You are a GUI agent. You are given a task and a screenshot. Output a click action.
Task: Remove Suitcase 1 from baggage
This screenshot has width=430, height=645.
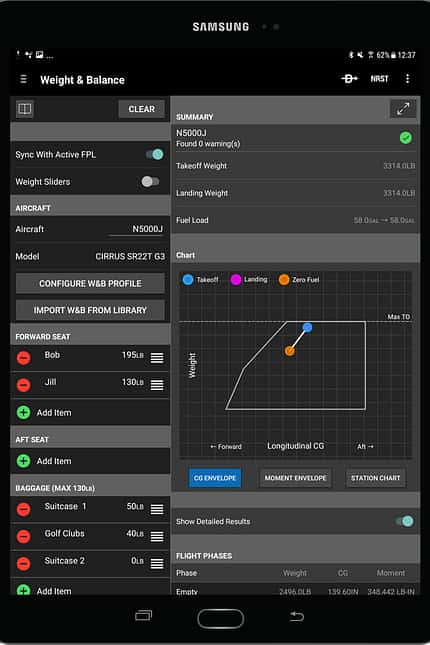23,509
